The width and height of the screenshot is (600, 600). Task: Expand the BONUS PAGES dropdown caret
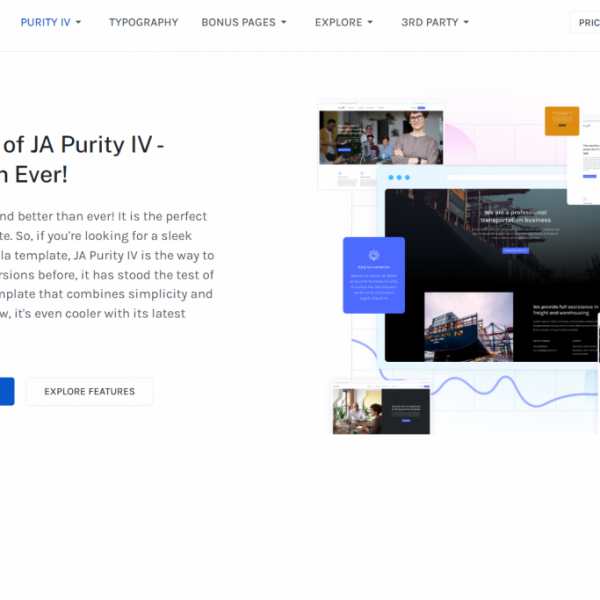pos(284,23)
